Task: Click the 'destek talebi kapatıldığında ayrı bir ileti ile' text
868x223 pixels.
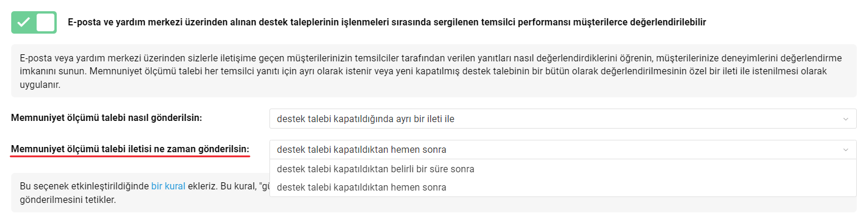Action: [x=365, y=119]
